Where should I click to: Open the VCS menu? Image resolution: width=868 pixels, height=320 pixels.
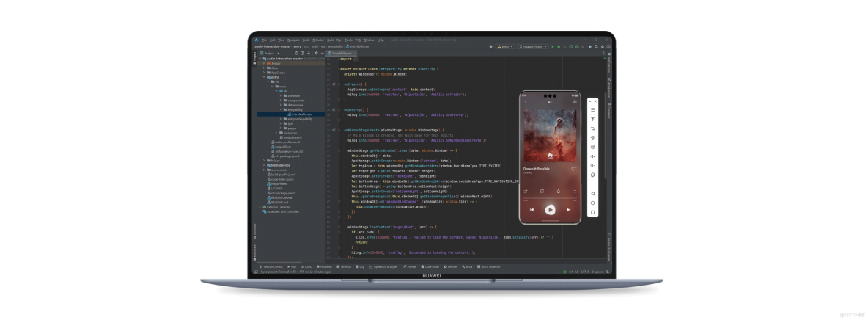point(358,40)
